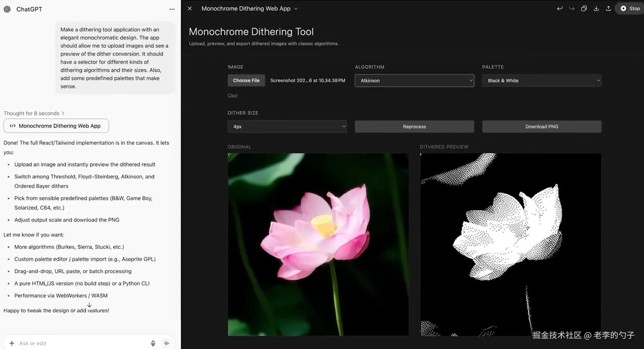The height and width of the screenshot is (349, 644).
Task: Click the 'Done! The full React/Tailwind implementation' line
Action: [x=86, y=147]
